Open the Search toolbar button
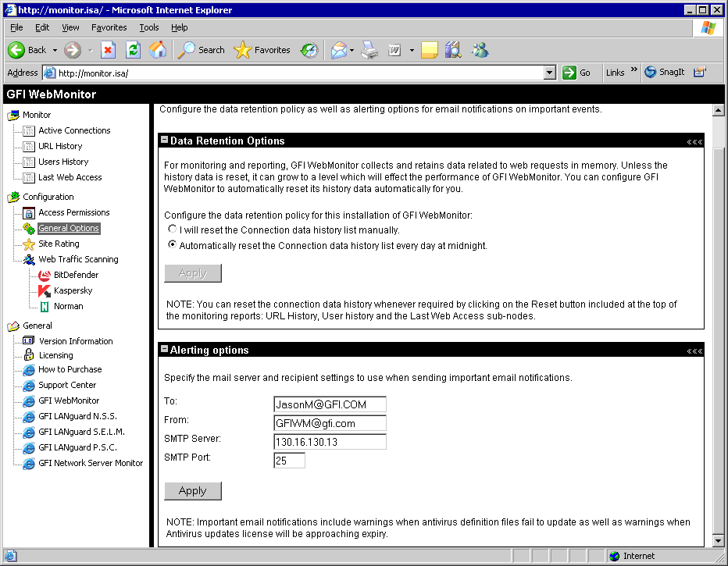The image size is (728, 566). (201, 50)
